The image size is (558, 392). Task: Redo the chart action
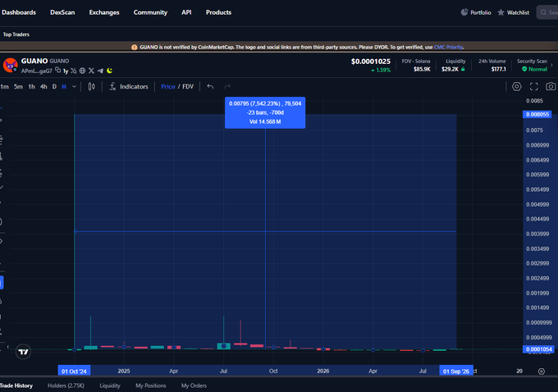[227, 86]
